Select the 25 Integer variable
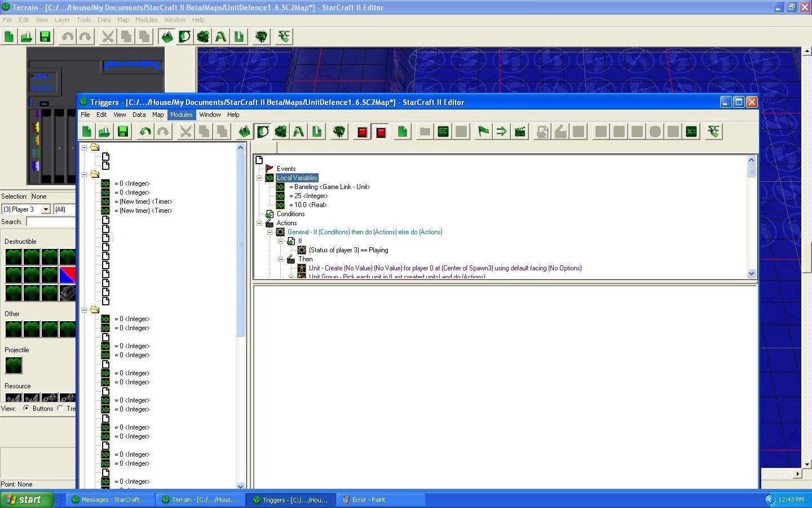Viewport: 812px width, 508px height. (x=308, y=196)
